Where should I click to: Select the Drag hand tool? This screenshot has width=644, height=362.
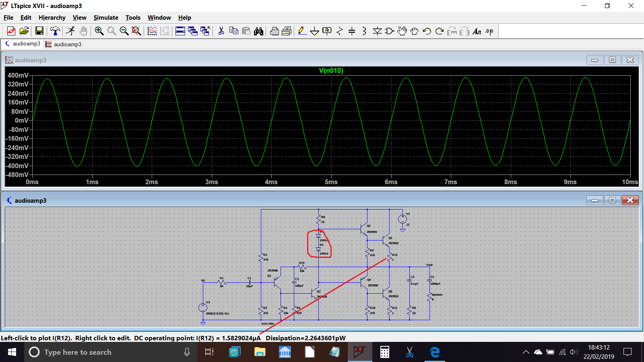coord(415,31)
